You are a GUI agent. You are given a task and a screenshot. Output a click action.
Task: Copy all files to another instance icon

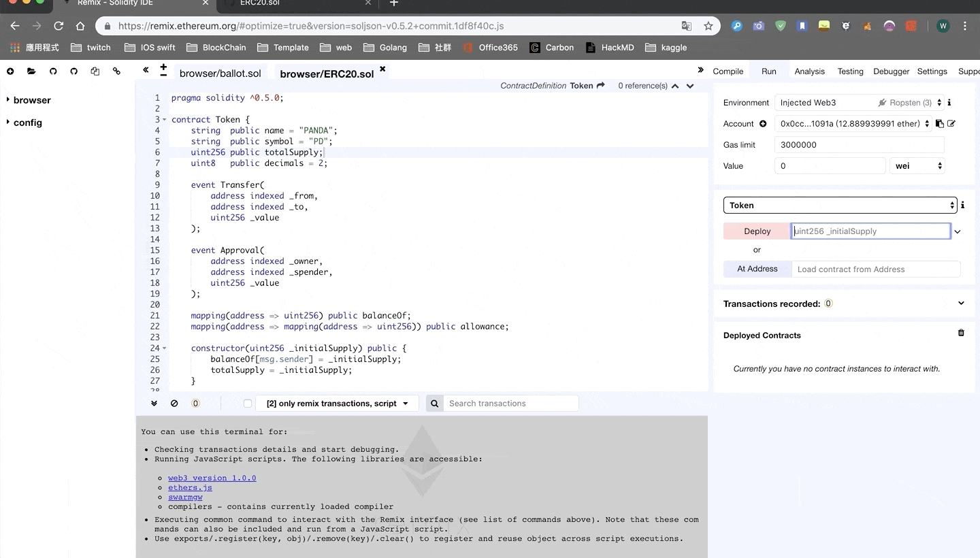point(95,71)
